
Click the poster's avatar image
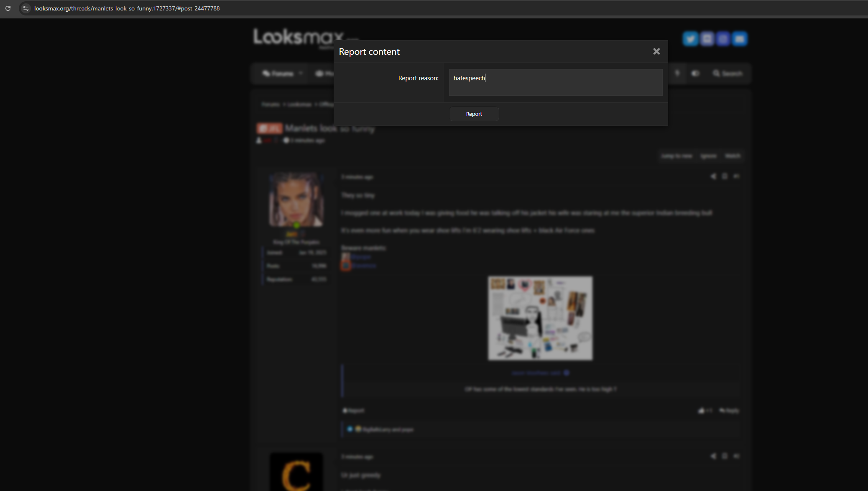click(x=296, y=200)
